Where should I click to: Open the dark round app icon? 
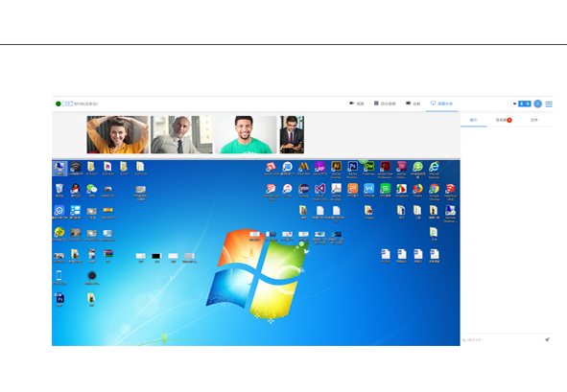pyautogui.click(x=92, y=278)
